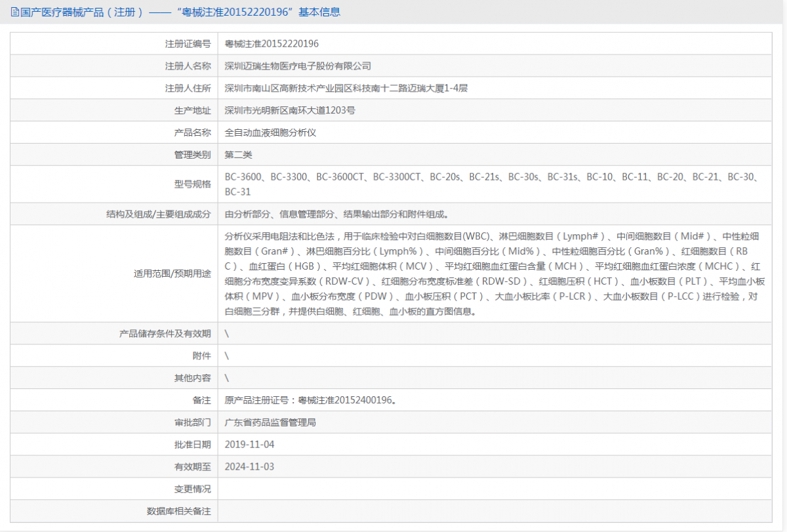Select the text 由分析部分、信息管理部分 composition
The height and width of the screenshot is (532, 787).
(336, 214)
